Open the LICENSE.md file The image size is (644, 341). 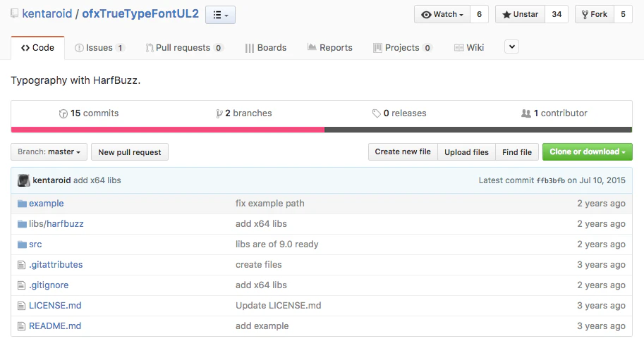point(55,306)
